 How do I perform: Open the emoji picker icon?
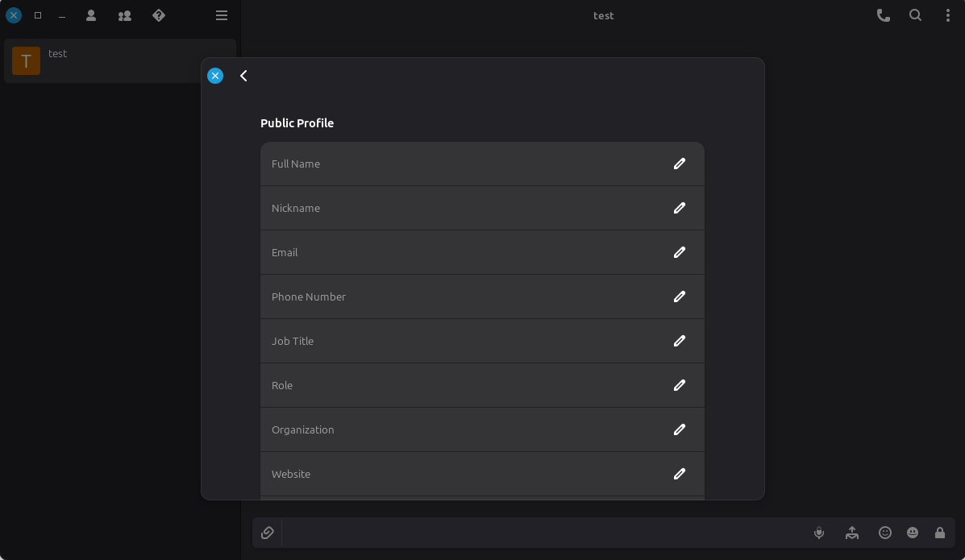tap(884, 533)
